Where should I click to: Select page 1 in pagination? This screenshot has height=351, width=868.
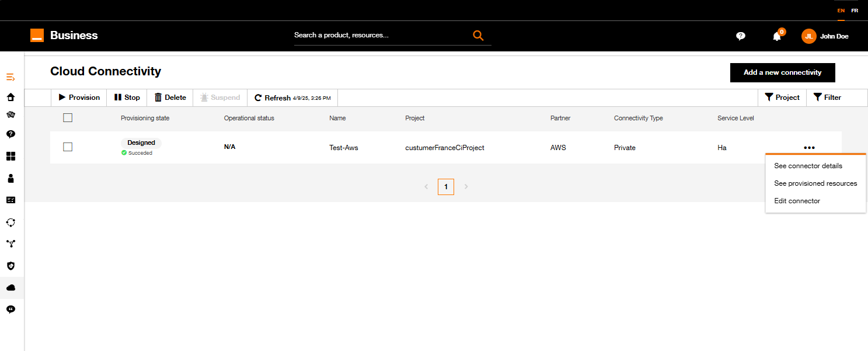(446, 187)
